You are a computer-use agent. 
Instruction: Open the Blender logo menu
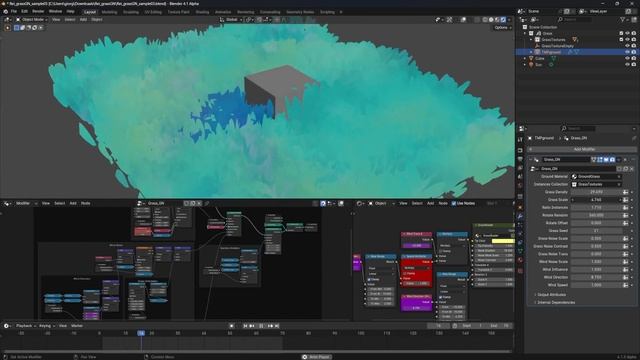pyautogui.click(x=5, y=12)
